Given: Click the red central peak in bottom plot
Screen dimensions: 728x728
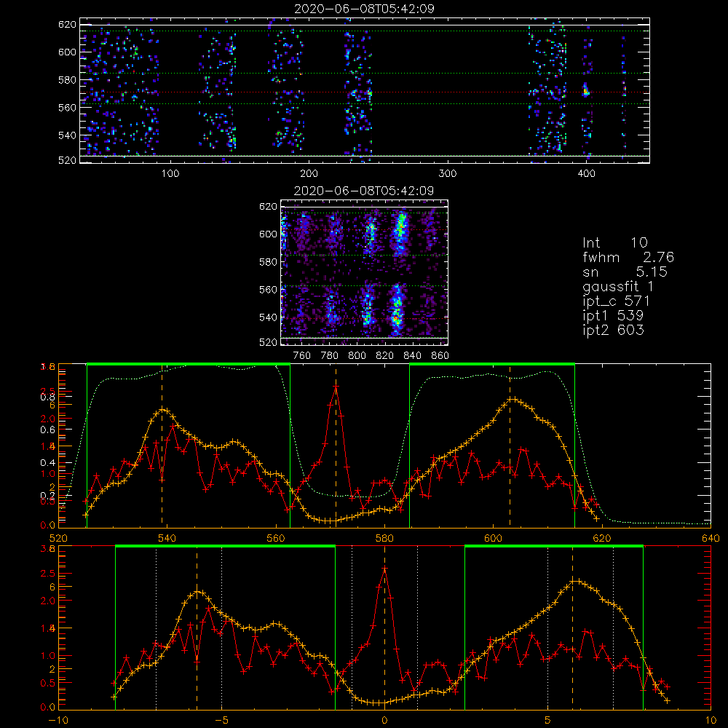Looking at the screenshot, I should 384,569.
